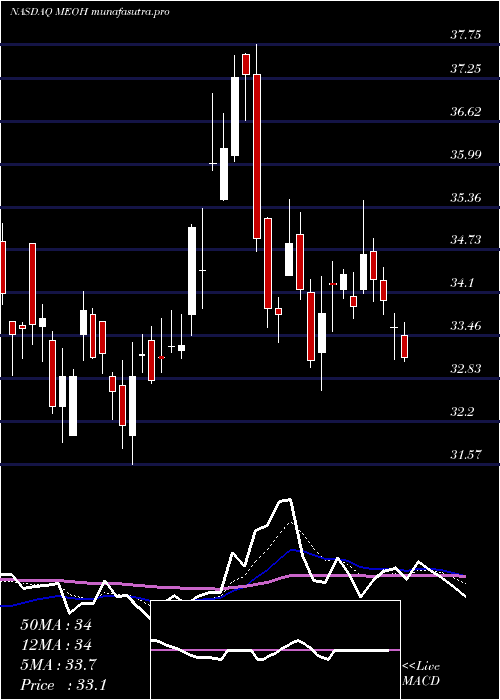The width and height of the screenshot is (500, 700).
Task: Click the 35.36 price axis label
Action: tap(466, 197)
